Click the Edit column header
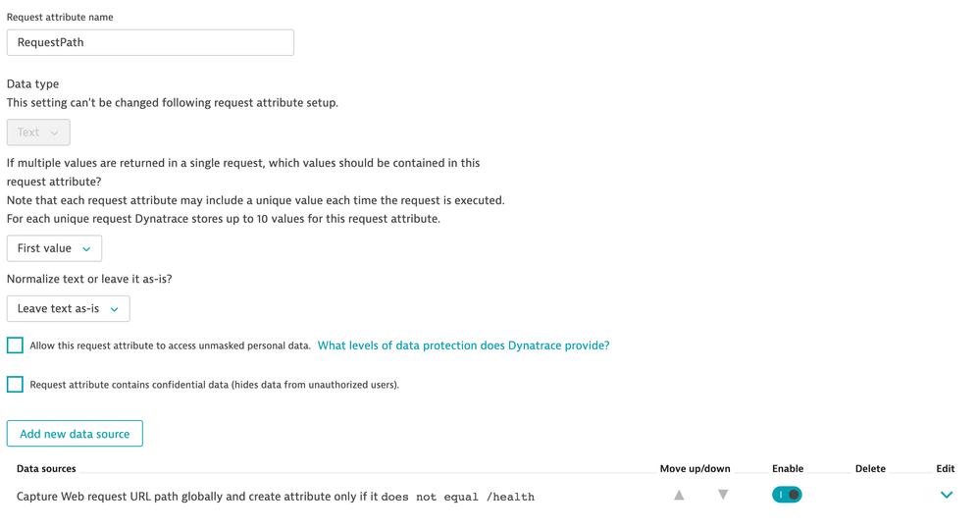 coord(945,469)
